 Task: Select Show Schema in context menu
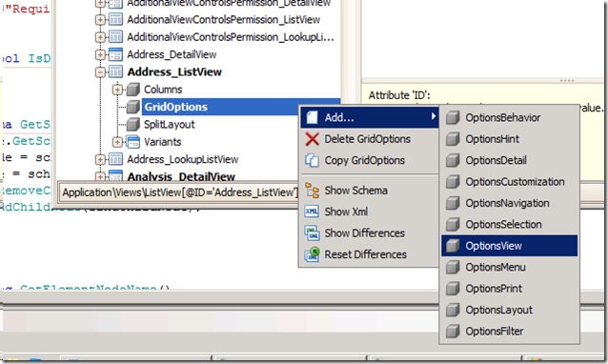370,191
